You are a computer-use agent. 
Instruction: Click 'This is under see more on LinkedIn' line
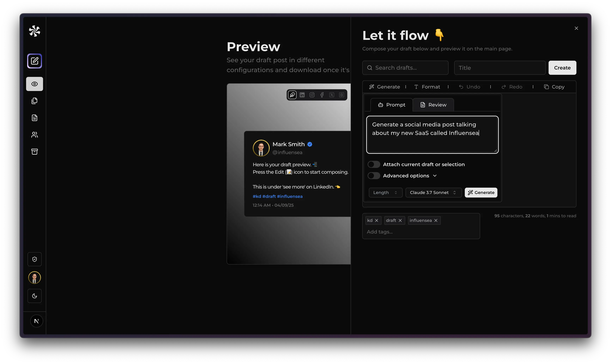296,187
